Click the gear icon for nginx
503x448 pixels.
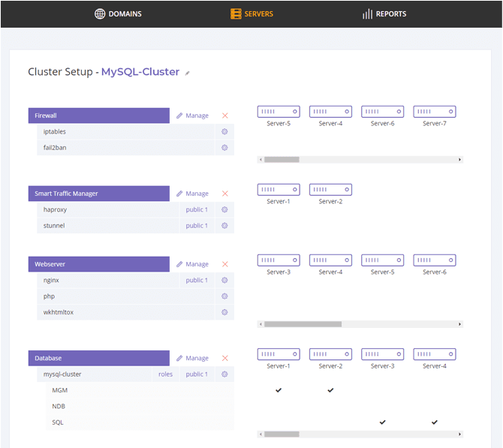coord(224,280)
